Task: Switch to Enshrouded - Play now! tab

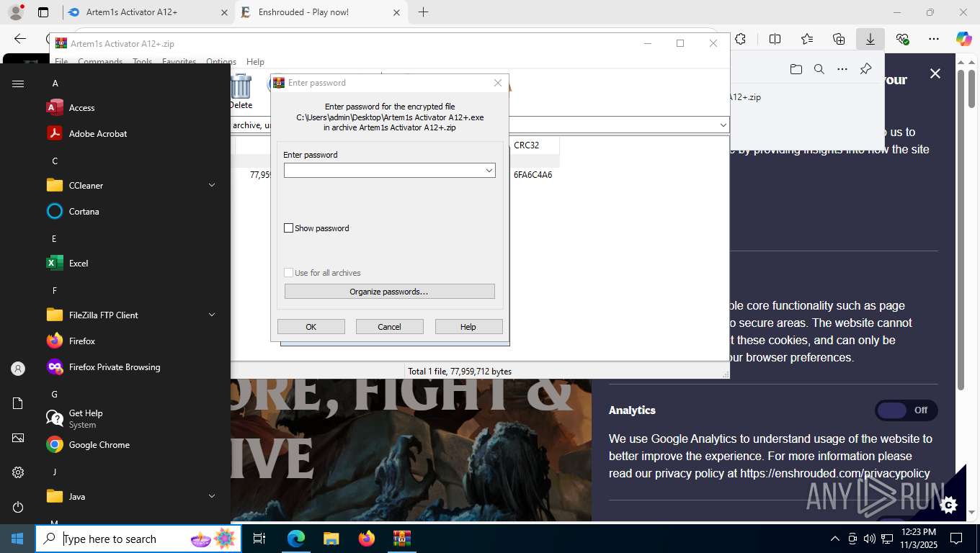Action: tap(321, 12)
